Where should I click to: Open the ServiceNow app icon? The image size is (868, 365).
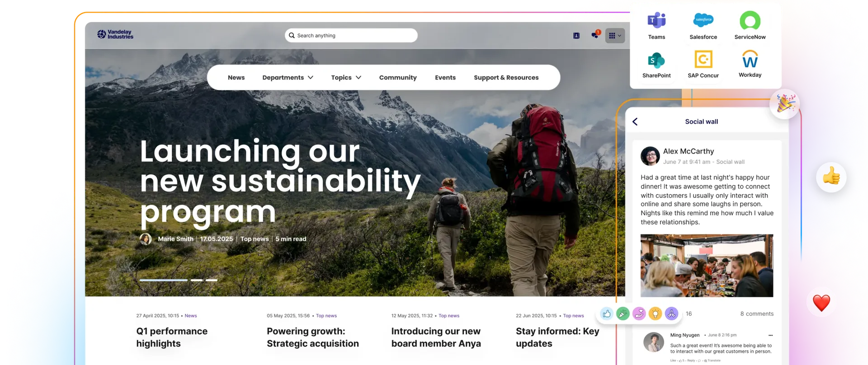[750, 21]
